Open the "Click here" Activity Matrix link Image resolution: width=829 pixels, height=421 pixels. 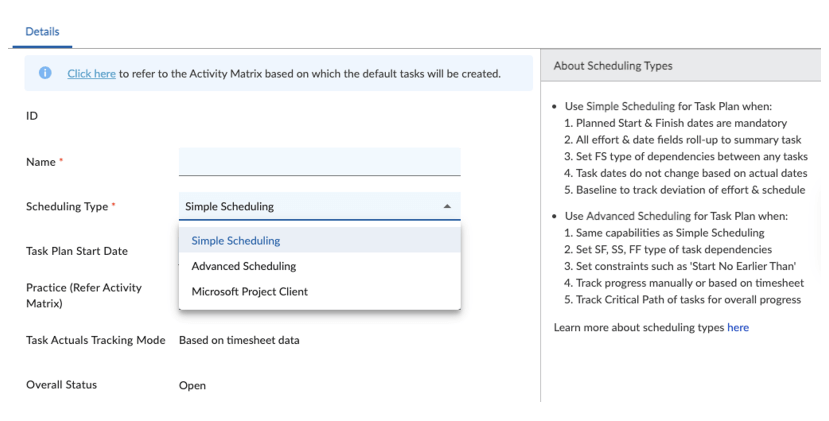91,74
